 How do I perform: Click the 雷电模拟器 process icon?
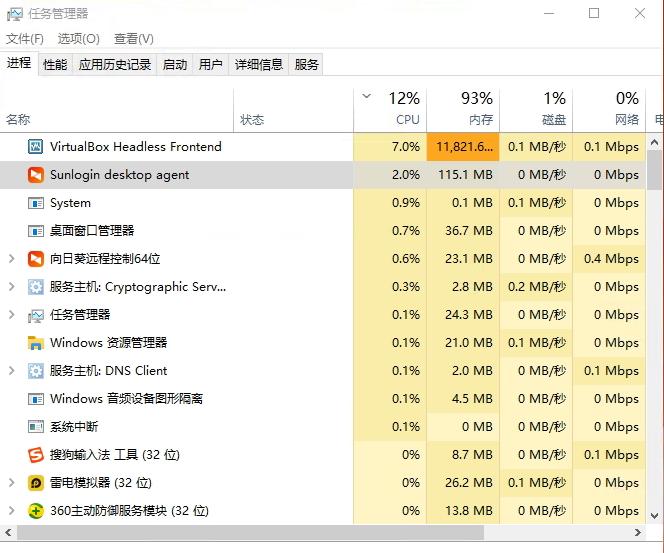tap(36, 483)
